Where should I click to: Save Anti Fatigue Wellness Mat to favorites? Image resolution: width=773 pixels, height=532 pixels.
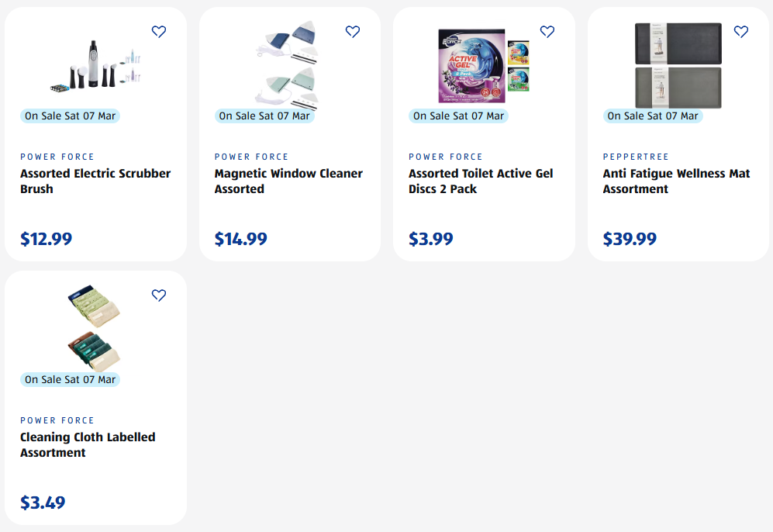741,32
